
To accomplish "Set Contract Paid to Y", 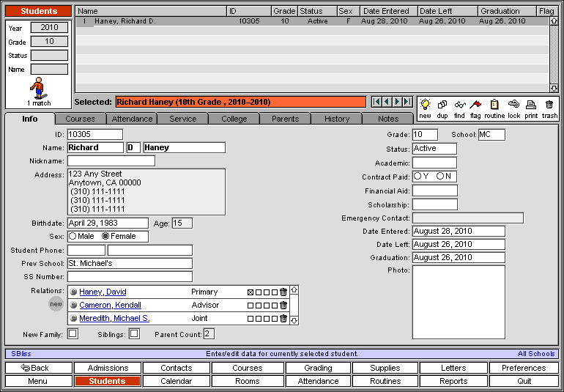I will point(418,177).
